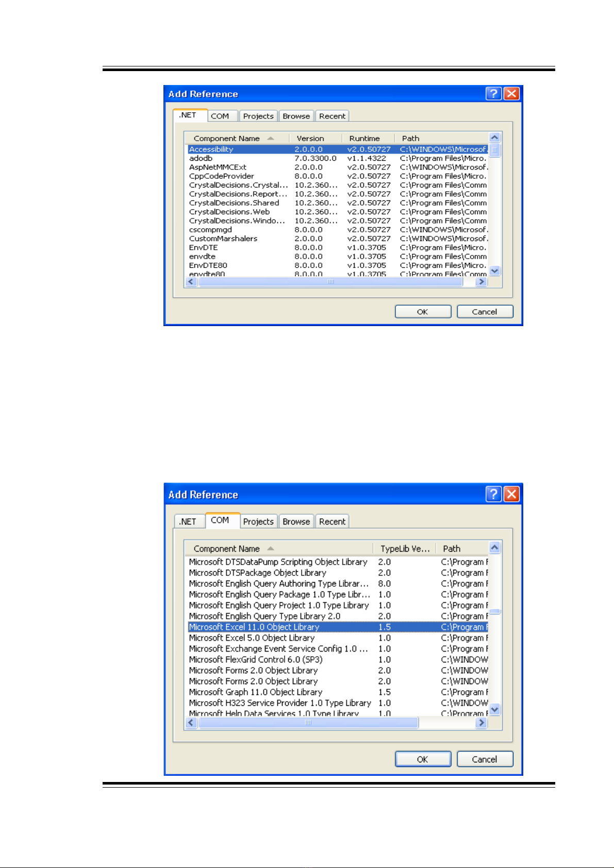Image resolution: width=614 pixels, height=868 pixels.
Task: Click scroll-up arrow of the .NET components list
Action: pyautogui.click(x=494, y=138)
